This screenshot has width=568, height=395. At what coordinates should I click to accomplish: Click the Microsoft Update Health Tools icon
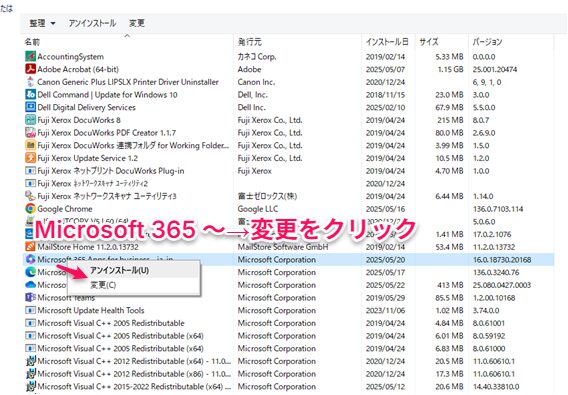30,310
